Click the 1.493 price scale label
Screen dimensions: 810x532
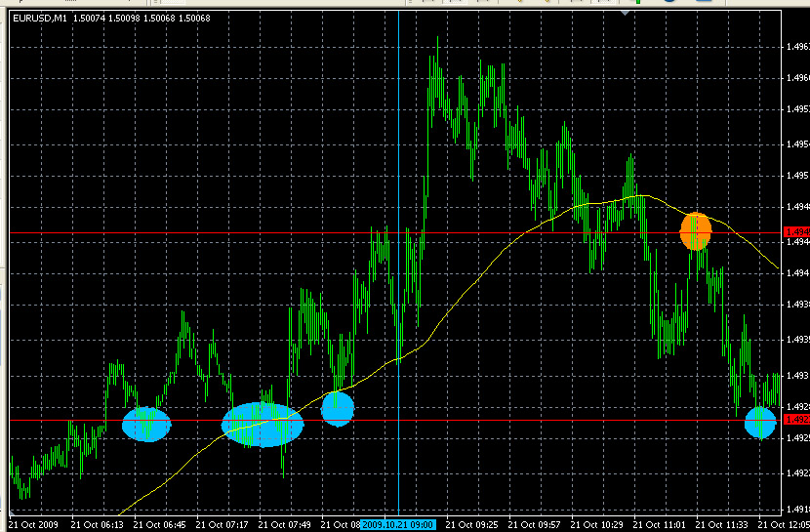pos(796,376)
